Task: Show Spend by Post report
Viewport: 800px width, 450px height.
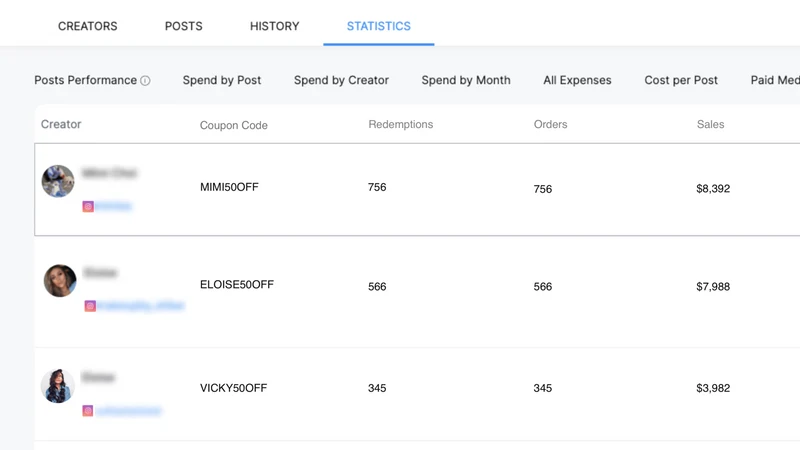Action: tap(222, 80)
